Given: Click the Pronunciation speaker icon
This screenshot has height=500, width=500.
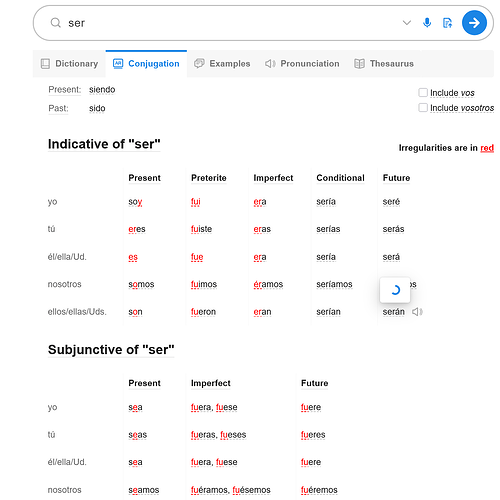Looking at the screenshot, I should click(270, 64).
